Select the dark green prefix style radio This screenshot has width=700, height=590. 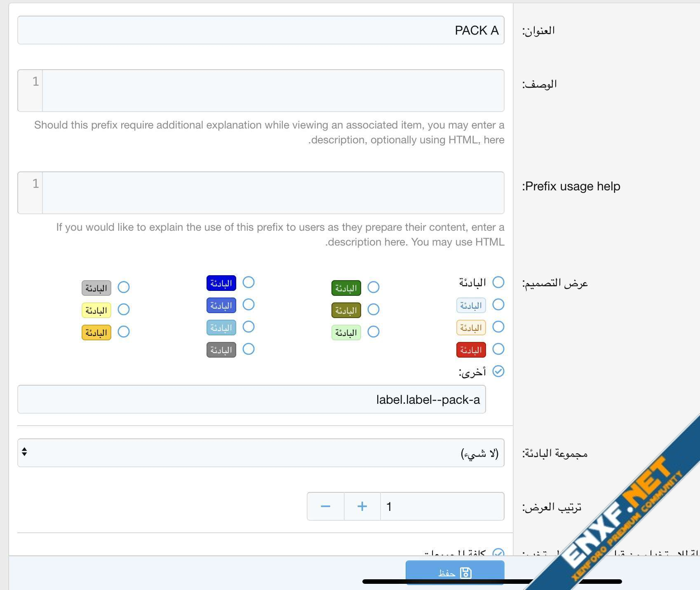[x=373, y=287]
